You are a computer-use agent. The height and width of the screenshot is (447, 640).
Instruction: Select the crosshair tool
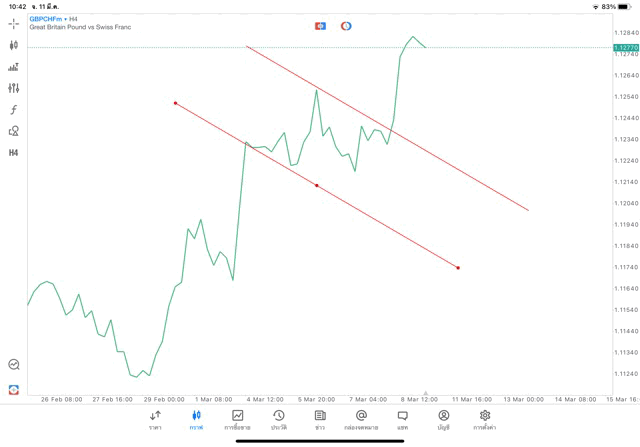pyautogui.click(x=14, y=23)
